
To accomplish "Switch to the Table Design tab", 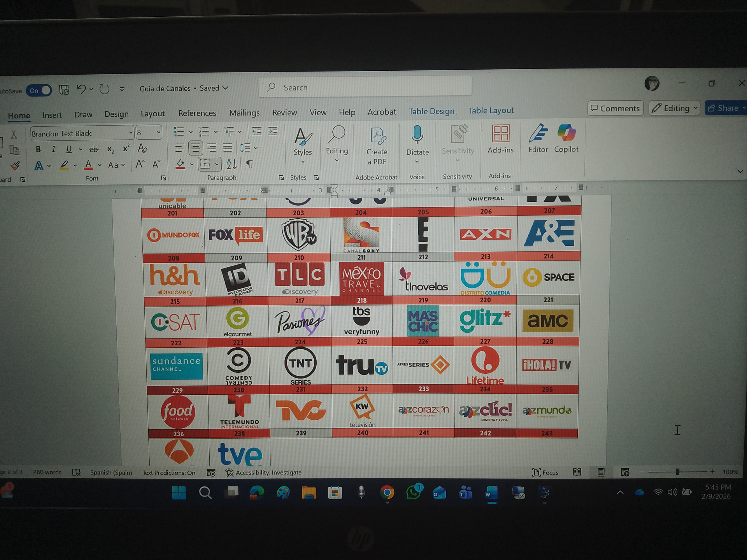I will [431, 111].
